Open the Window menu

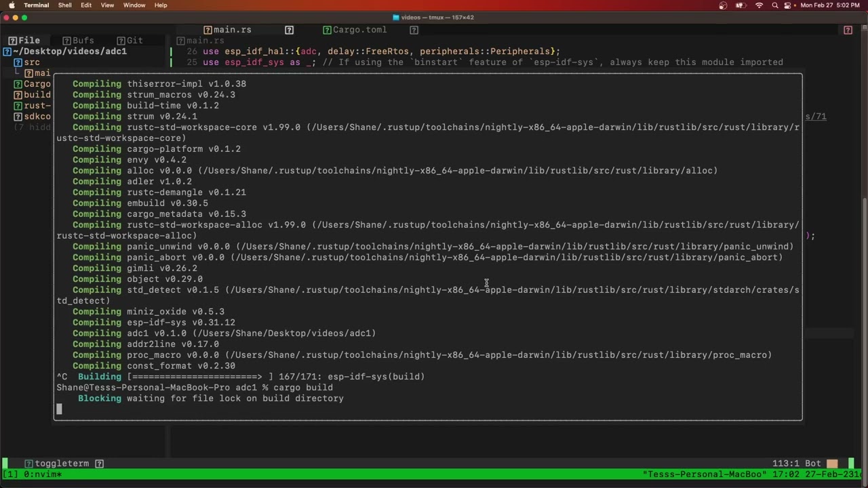(x=134, y=5)
